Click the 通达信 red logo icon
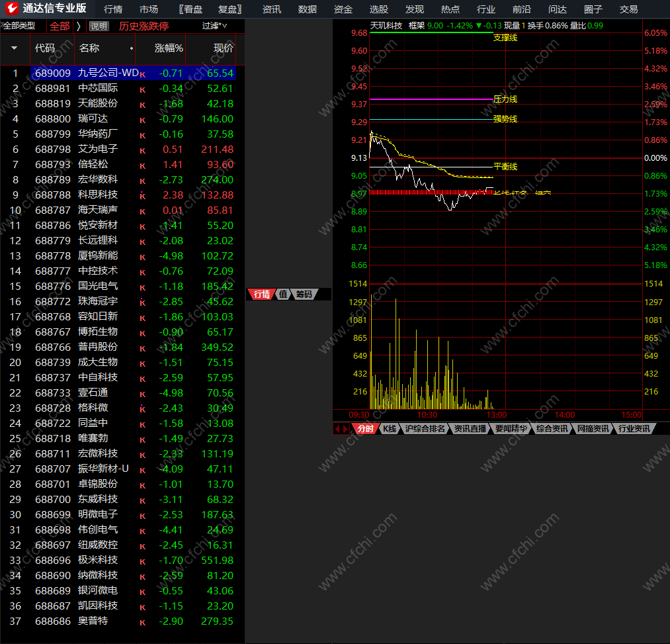Screen dimensions: 670x644 tap(11, 8)
